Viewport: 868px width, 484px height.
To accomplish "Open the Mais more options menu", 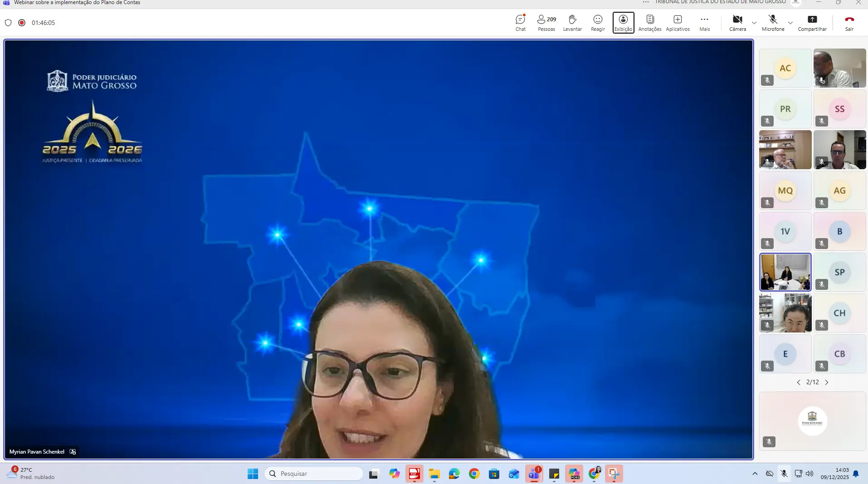I will coord(704,22).
